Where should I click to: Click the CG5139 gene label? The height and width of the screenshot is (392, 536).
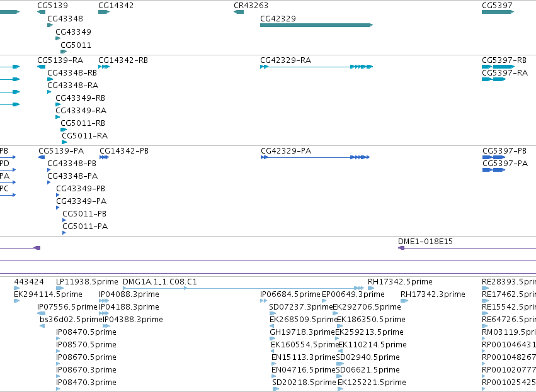click(x=53, y=6)
